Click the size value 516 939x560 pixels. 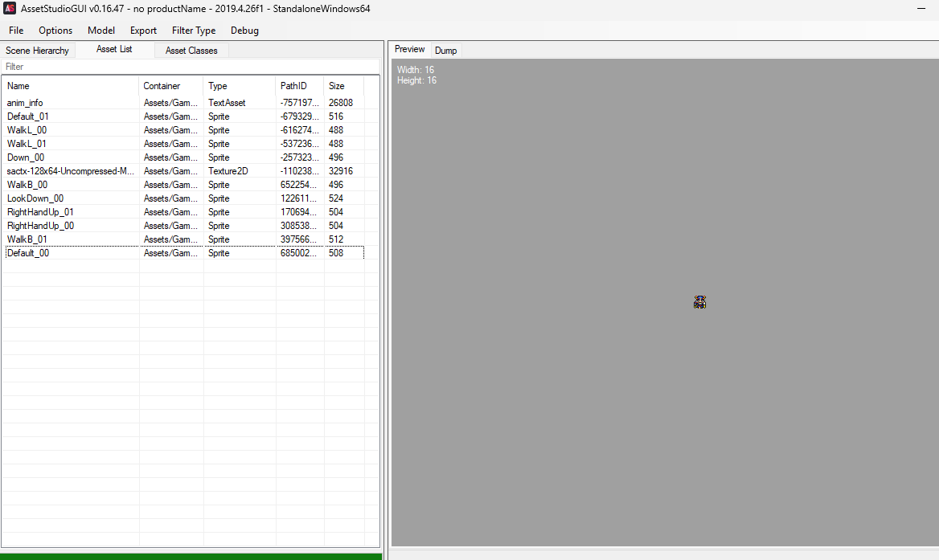pos(336,116)
